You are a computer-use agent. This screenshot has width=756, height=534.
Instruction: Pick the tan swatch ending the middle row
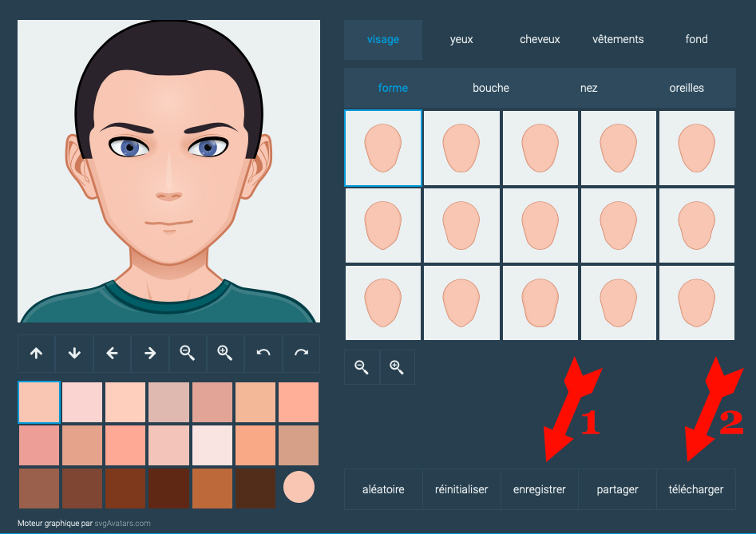(299, 445)
